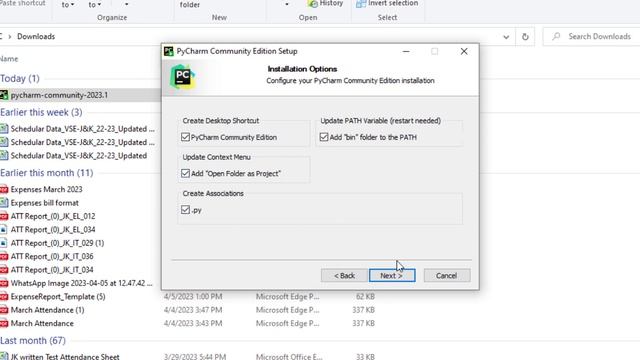
Task: Click the pycharm-community-2023.1 file icon
Action: (4, 95)
